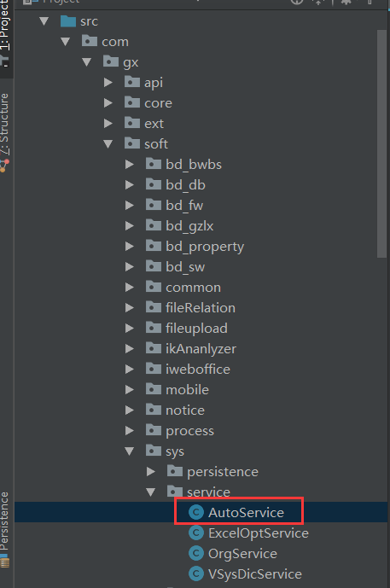The height and width of the screenshot is (588, 390).
Task: Click the OrgService class icon
Action: point(195,553)
